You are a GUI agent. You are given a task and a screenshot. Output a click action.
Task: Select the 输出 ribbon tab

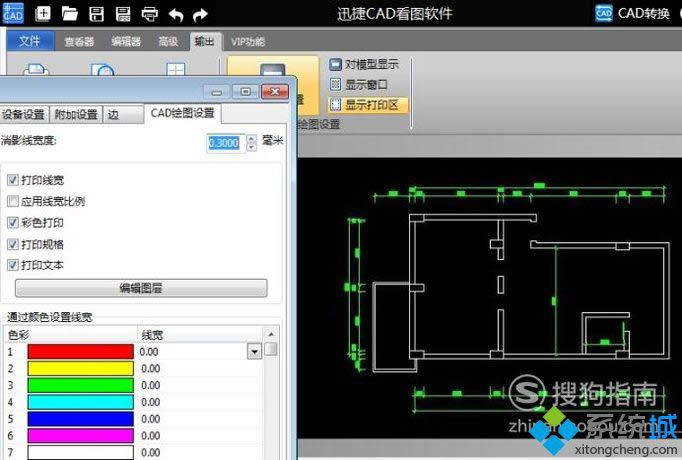pyautogui.click(x=205, y=42)
